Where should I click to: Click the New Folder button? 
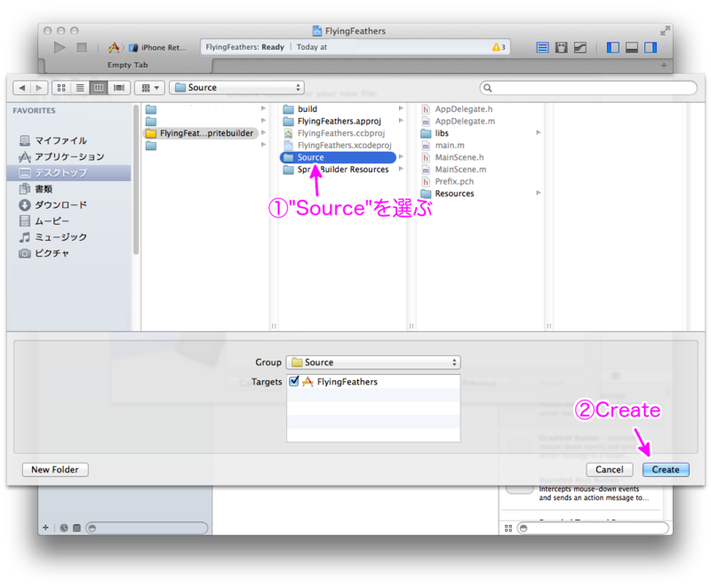[55, 470]
